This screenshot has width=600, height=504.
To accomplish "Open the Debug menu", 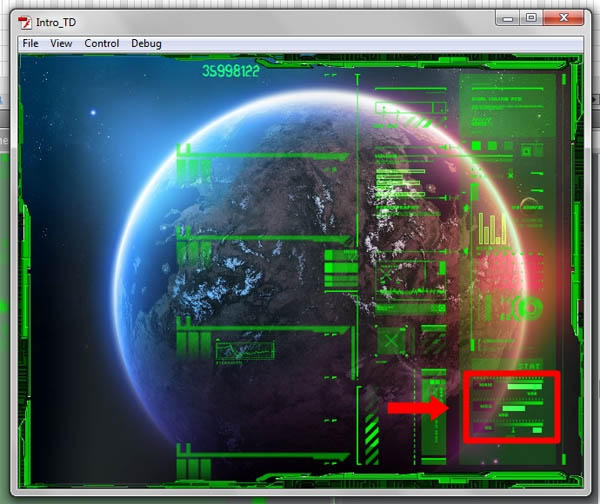I will 146,44.
